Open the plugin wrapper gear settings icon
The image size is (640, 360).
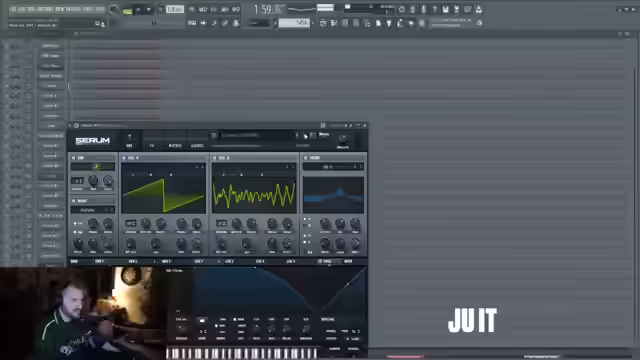tap(76, 126)
